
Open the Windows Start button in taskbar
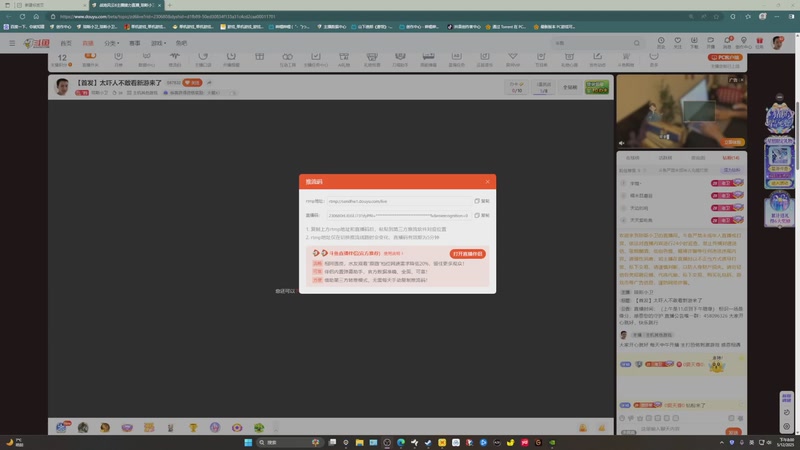coord(248,442)
